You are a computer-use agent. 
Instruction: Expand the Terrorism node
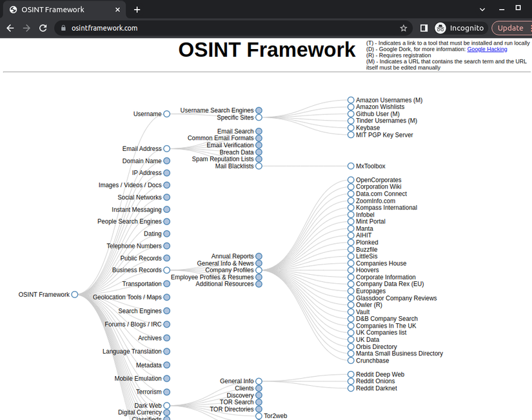coord(166,392)
